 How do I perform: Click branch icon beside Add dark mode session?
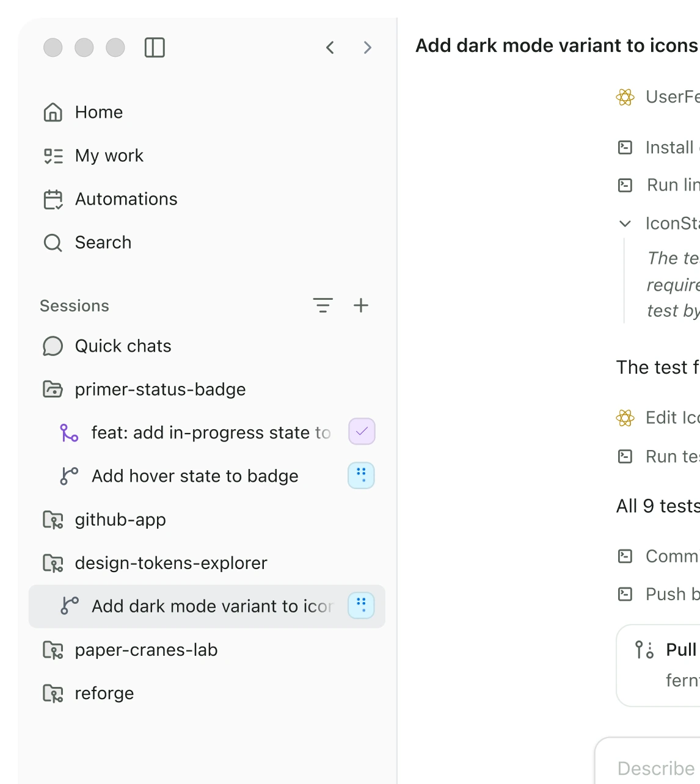pyautogui.click(x=69, y=606)
